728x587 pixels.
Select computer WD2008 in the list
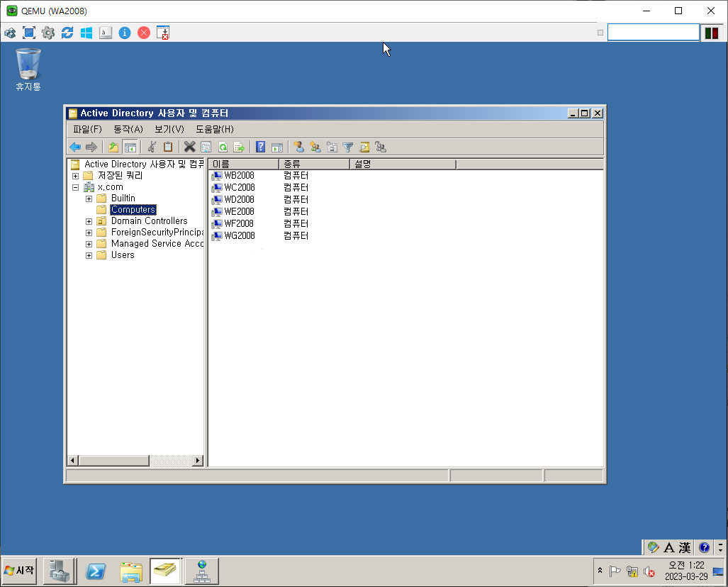pyautogui.click(x=239, y=200)
